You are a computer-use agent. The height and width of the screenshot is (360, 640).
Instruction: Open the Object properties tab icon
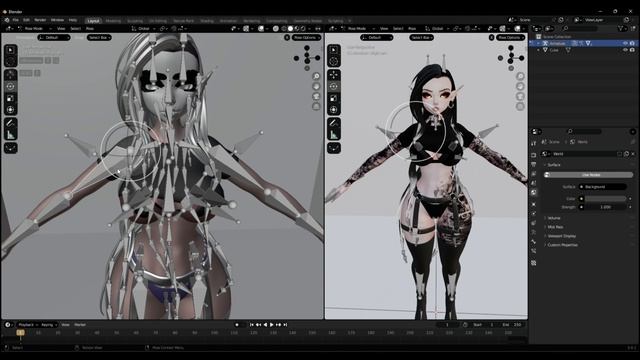coord(533,204)
